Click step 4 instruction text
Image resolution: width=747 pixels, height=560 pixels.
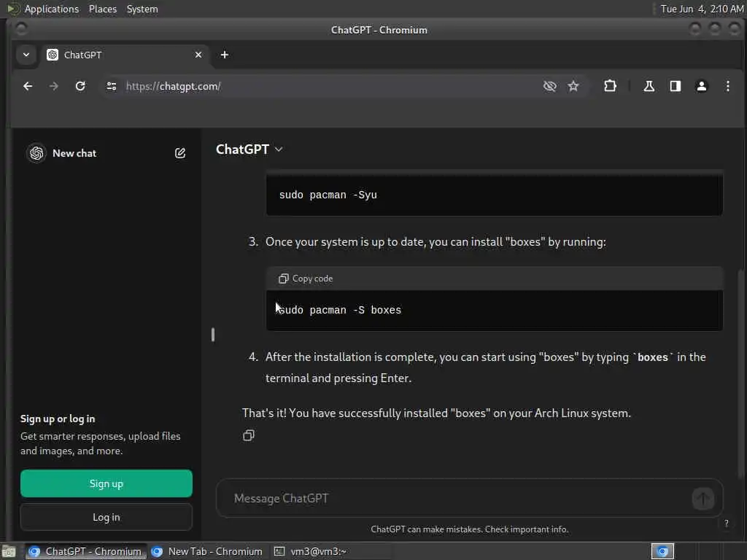point(485,367)
